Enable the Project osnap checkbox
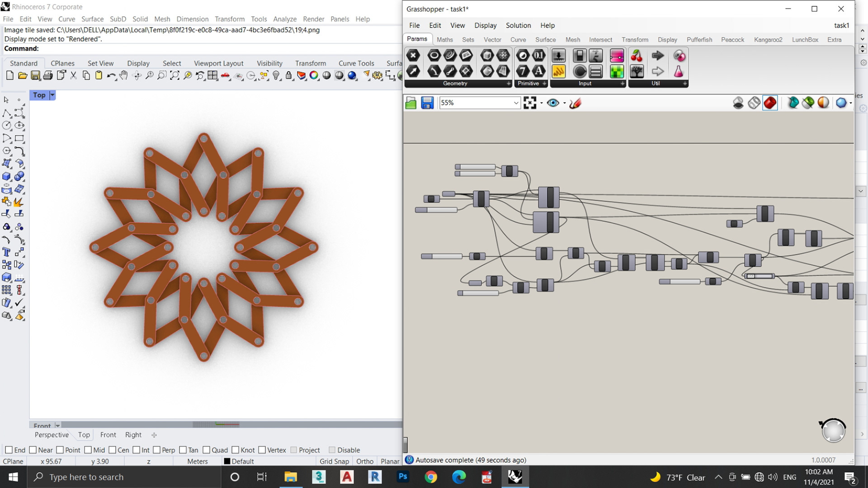 point(294,450)
